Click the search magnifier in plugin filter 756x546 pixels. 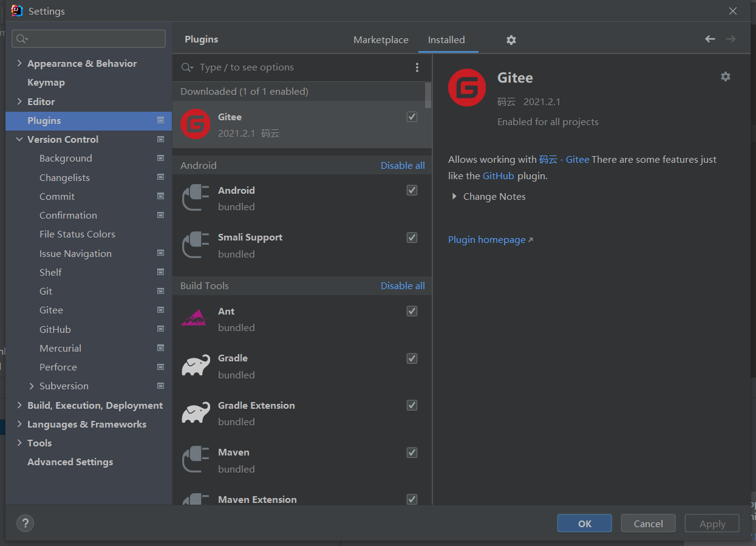[186, 67]
